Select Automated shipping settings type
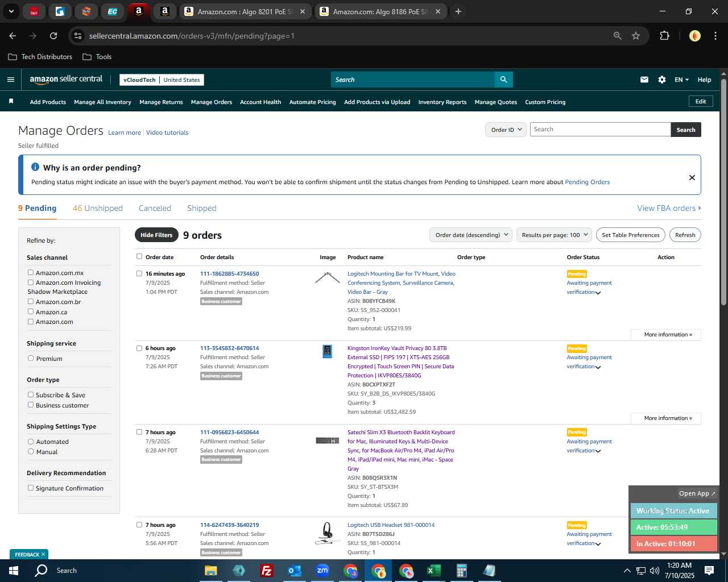Screen dimensions: 728x582 (x=31, y=441)
